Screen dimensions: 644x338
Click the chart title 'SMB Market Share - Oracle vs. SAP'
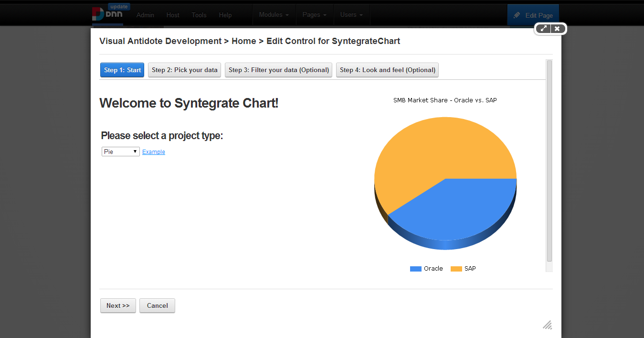(x=445, y=100)
